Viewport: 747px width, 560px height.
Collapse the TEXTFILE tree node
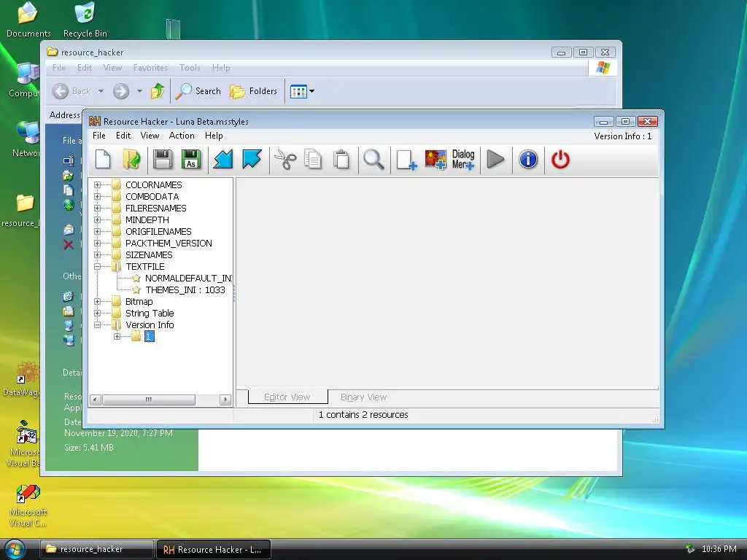97,266
